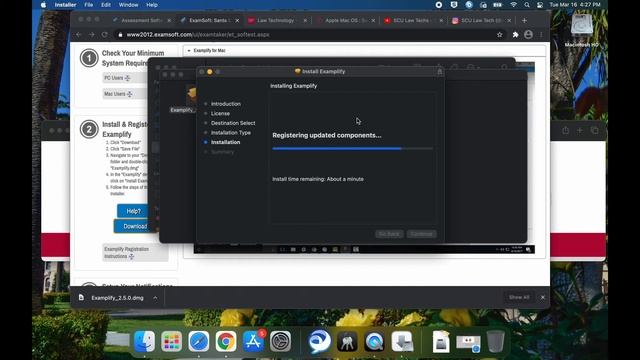Open Finder in the Dock

[144, 341]
